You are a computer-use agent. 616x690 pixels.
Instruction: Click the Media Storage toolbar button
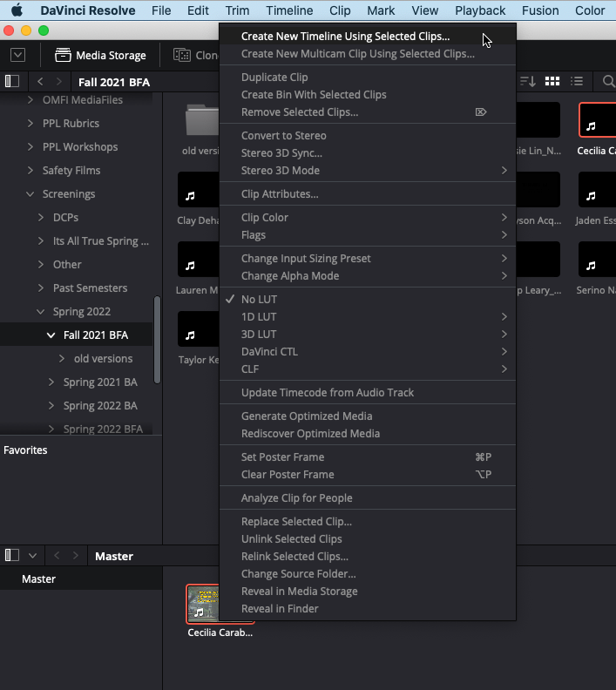point(100,56)
